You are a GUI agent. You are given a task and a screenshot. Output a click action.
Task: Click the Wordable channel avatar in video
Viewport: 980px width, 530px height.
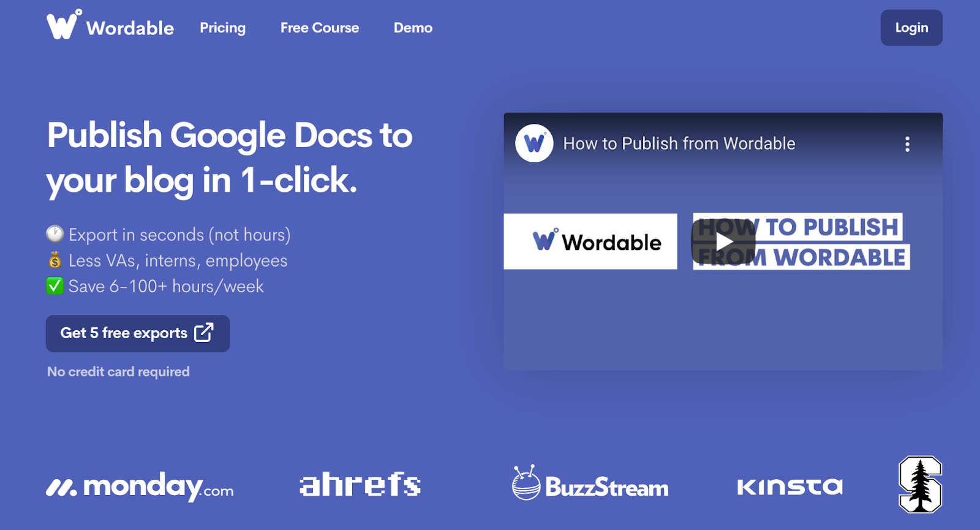(x=534, y=143)
